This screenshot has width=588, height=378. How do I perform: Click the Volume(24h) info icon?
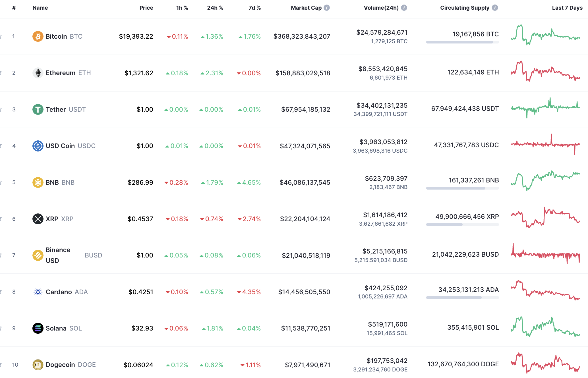(404, 8)
